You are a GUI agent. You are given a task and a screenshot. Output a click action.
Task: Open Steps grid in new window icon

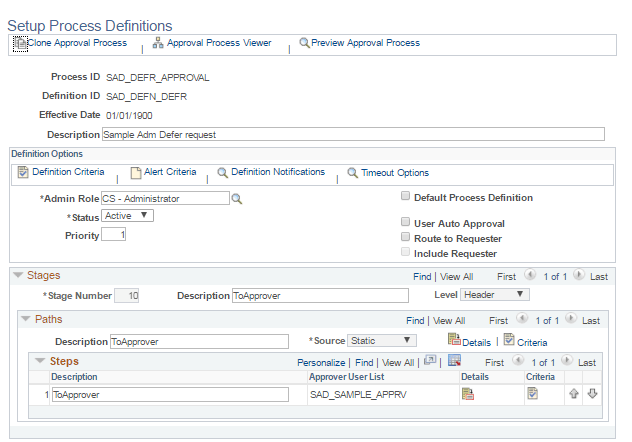click(x=430, y=360)
